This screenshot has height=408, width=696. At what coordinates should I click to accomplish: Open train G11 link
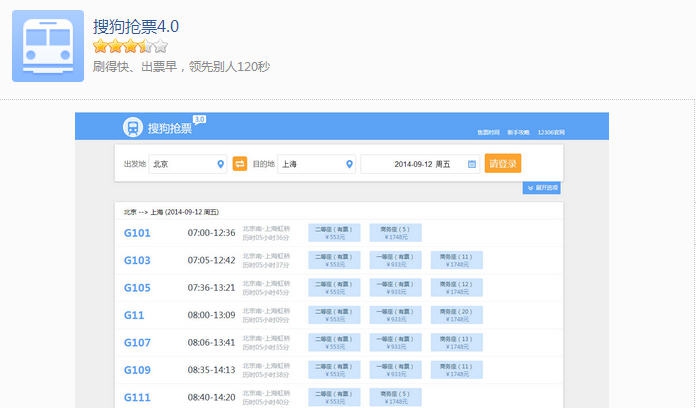[134, 315]
